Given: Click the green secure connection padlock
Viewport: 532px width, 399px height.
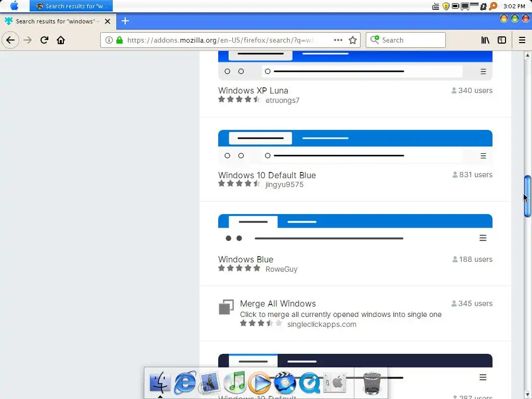Looking at the screenshot, I should point(119,40).
